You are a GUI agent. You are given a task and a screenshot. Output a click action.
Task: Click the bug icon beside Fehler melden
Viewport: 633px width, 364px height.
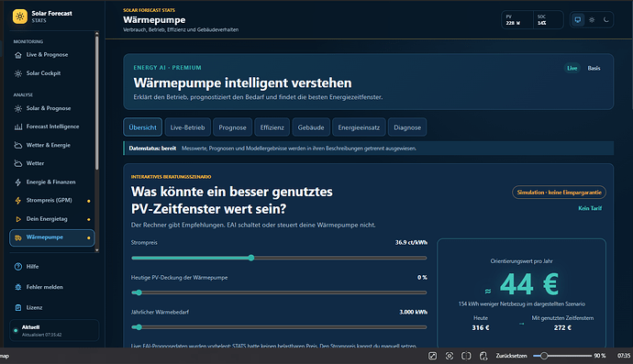[18, 287]
